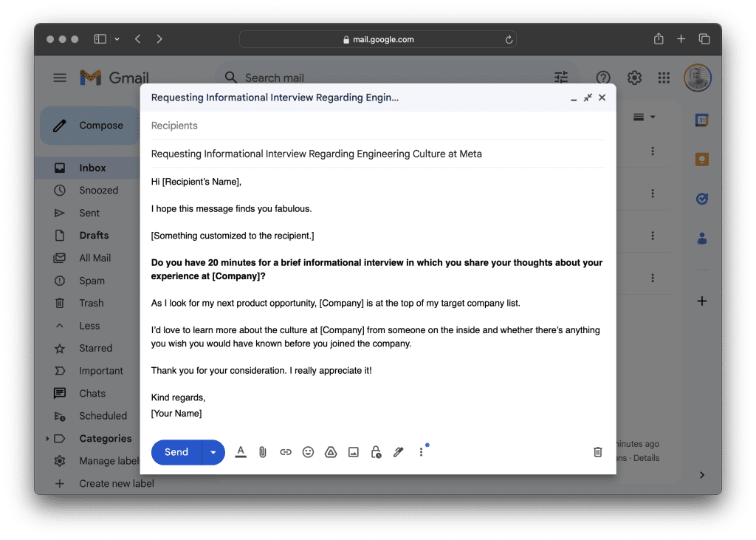Insert a link using the chain icon
756x540 pixels.
286,452
